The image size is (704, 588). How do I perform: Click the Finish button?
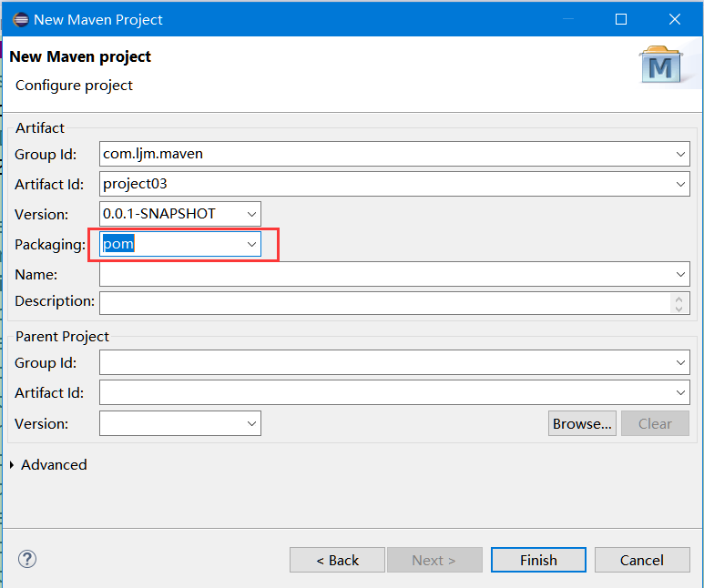pyautogui.click(x=538, y=560)
